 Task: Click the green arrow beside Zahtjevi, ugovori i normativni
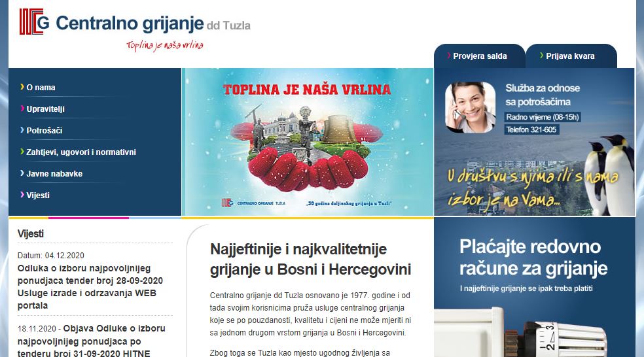coord(22,152)
